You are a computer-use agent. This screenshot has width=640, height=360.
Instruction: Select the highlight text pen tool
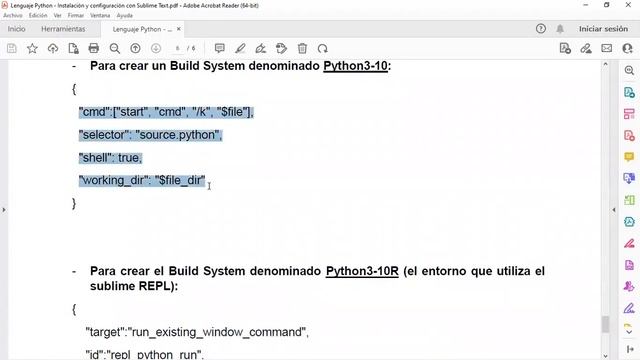click(x=240, y=49)
